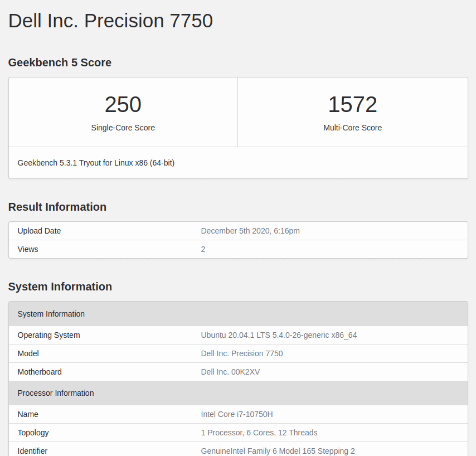The width and height of the screenshot is (476, 456).
Task: Click the single-core score value 250
Action: tap(123, 104)
